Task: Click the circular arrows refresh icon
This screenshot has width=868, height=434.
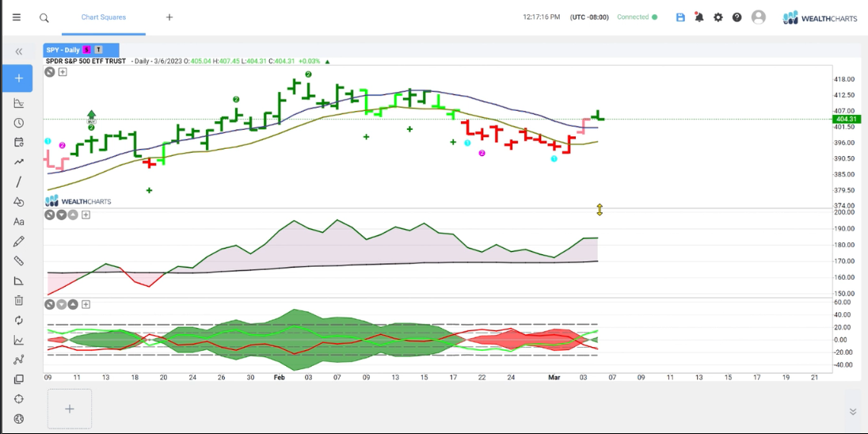Action: (19, 321)
